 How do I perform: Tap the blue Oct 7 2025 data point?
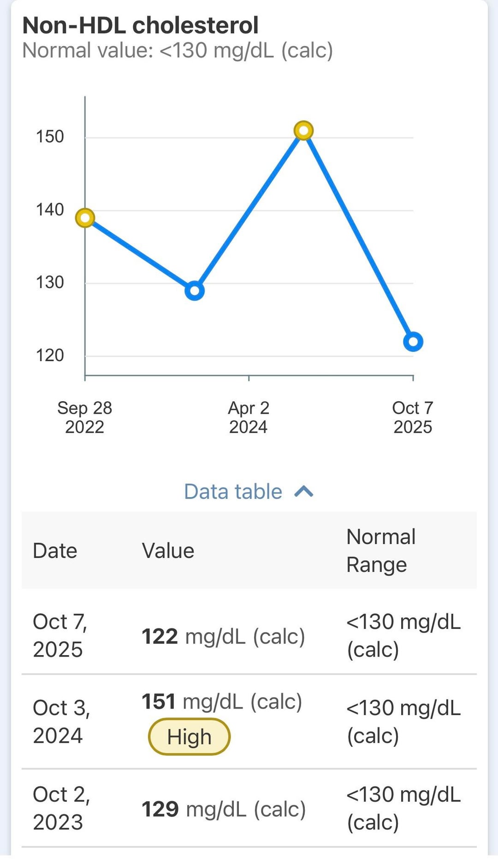click(x=413, y=341)
